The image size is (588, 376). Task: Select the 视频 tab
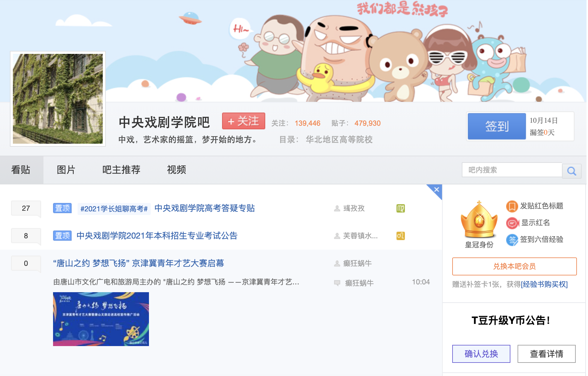176,170
